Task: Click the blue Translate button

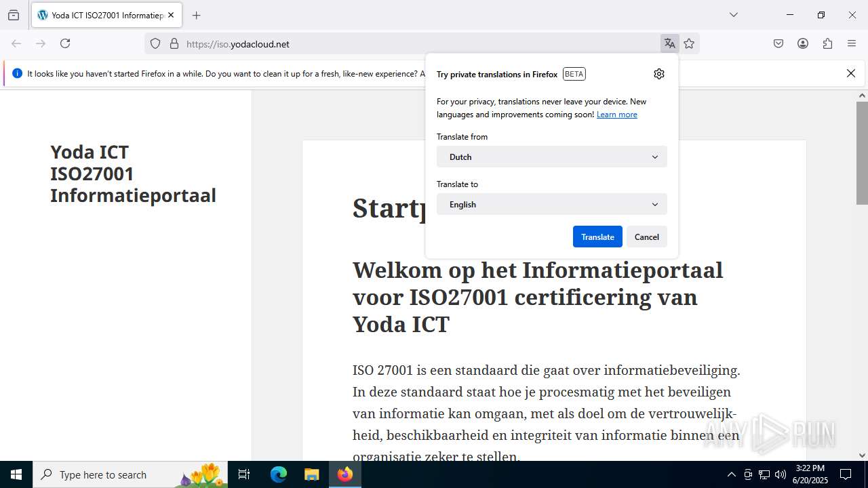Action: (x=597, y=237)
